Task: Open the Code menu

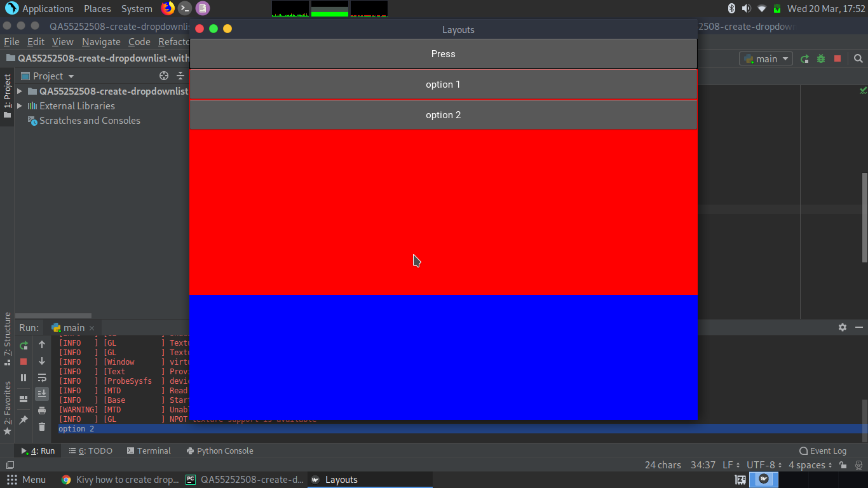Action: click(139, 41)
